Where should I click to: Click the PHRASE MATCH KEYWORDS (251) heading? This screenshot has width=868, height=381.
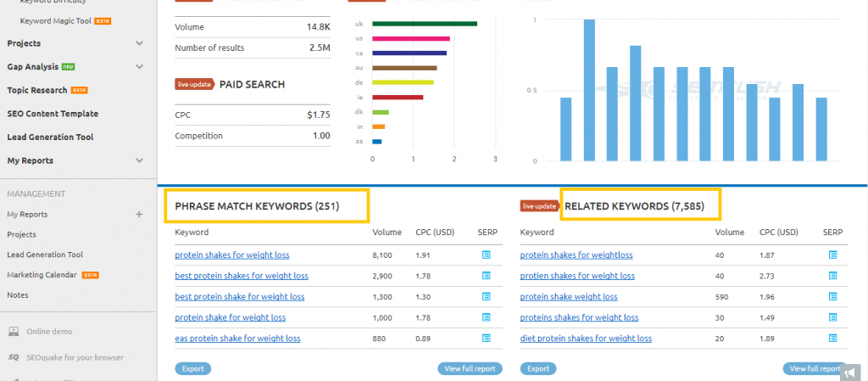click(257, 206)
